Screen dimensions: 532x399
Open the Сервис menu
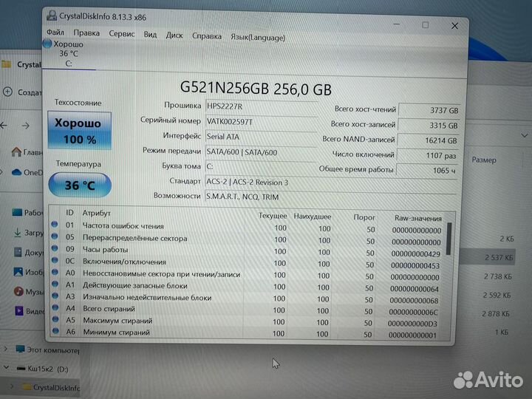click(122, 34)
